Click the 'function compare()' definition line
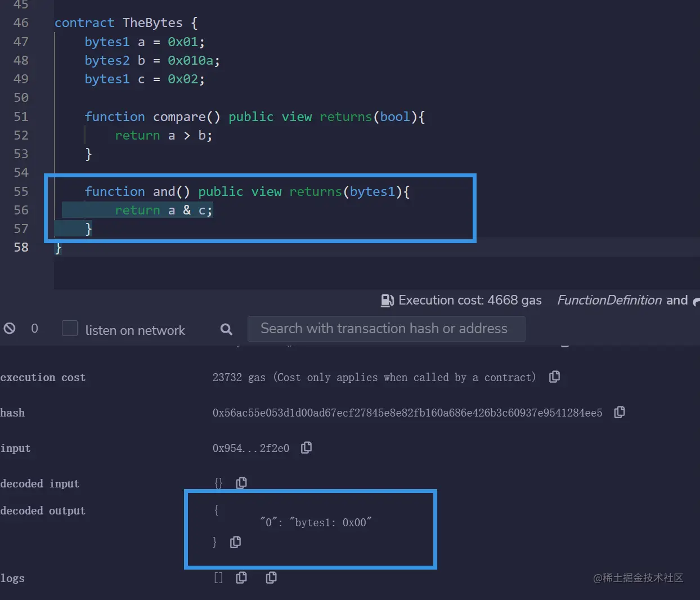Viewport: 700px width, 600px height. [x=255, y=117]
